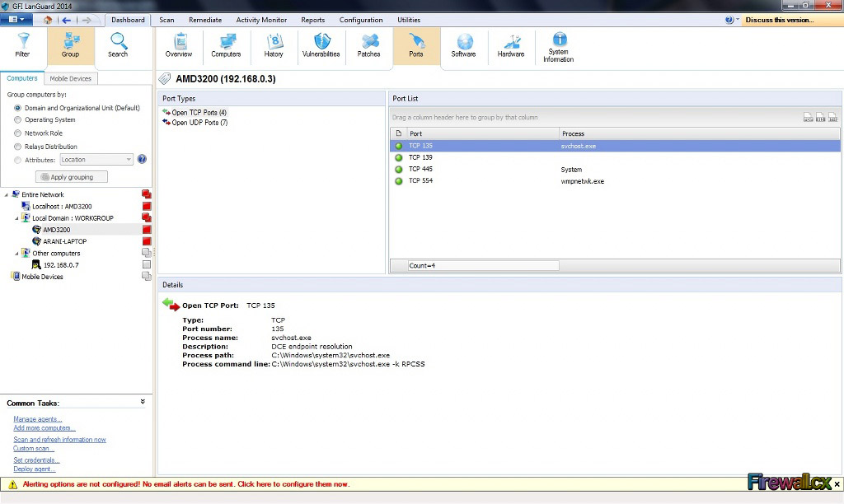
Task: Go back with the blue arrow
Action: point(66,20)
